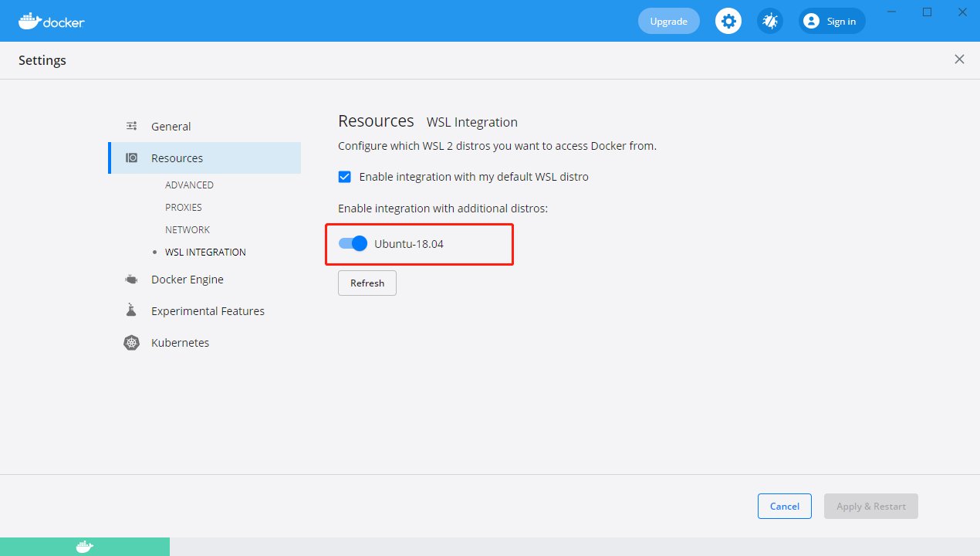
Task: Click the Upgrade button in header
Action: (x=668, y=22)
